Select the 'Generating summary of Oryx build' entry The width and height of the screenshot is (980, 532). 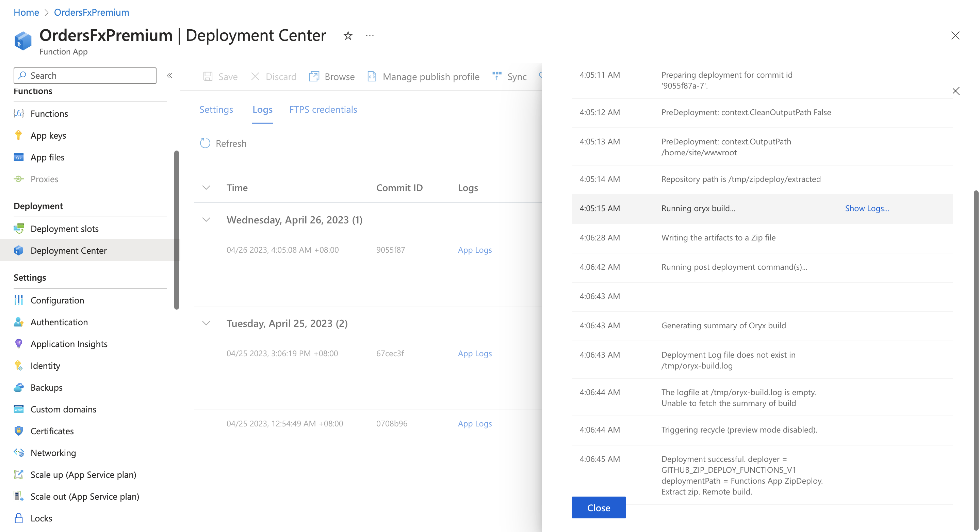[x=762, y=326]
